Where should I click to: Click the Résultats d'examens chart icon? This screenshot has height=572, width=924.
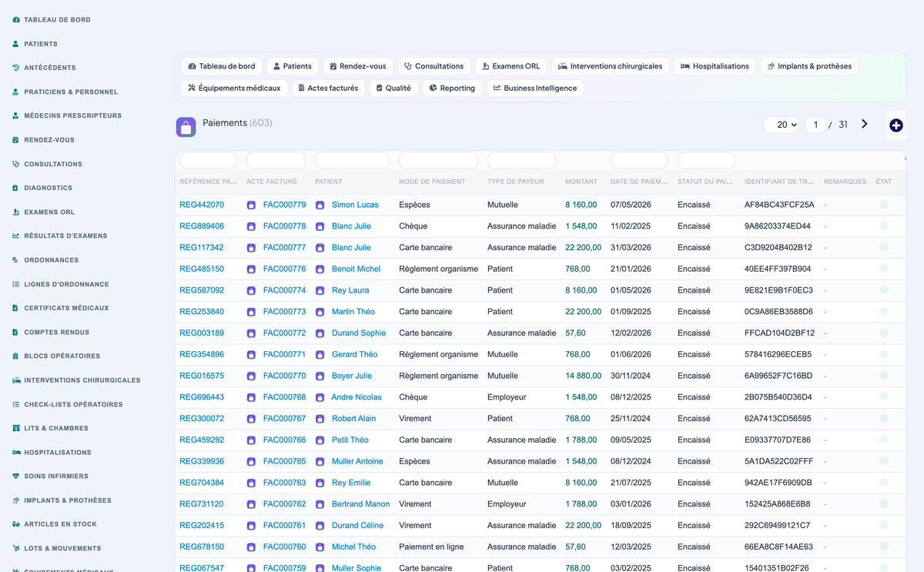click(15, 236)
